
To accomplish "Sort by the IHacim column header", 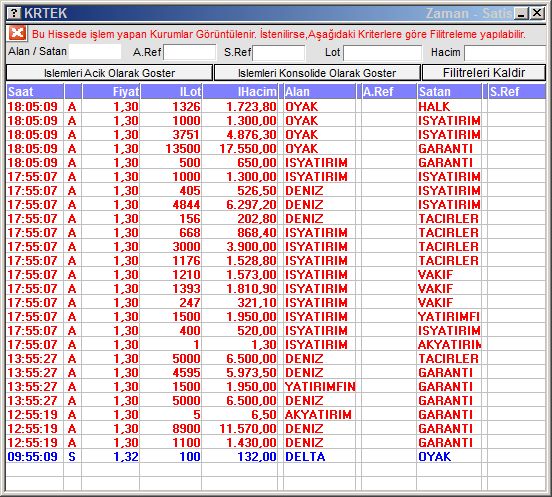I will click(x=240, y=92).
